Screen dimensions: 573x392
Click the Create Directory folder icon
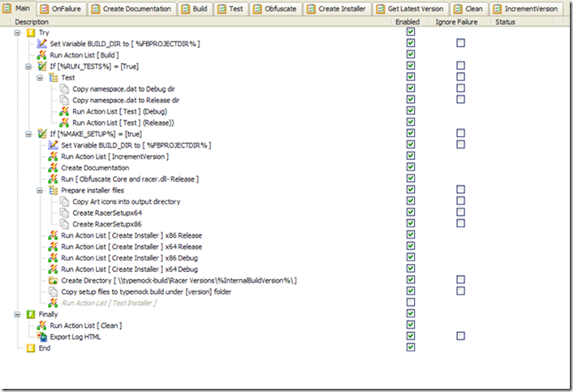pos(54,281)
